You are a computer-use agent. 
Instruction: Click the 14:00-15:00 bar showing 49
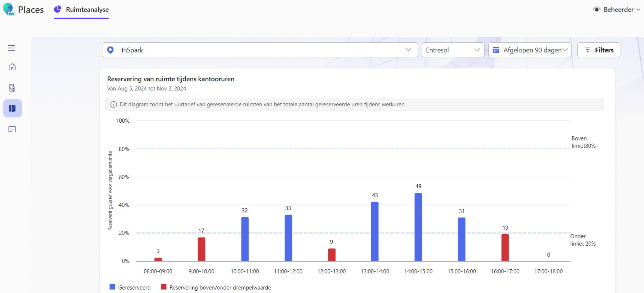pyautogui.click(x=418, y=227)
